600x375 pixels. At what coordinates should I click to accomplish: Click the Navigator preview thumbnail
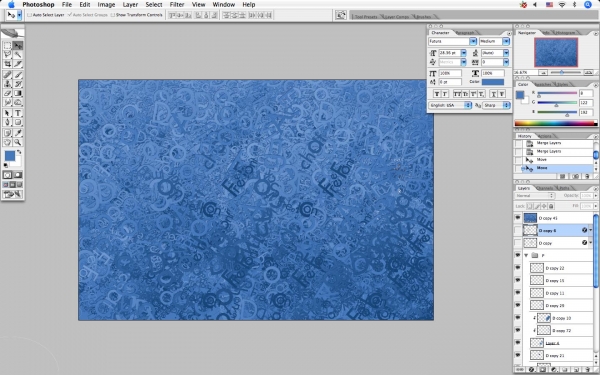point(556,52)
